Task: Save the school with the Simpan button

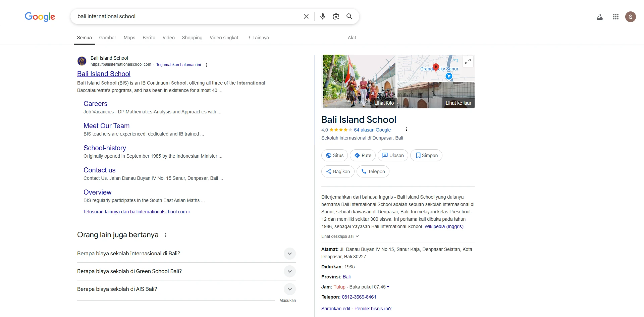Action: click(x=426, y=155)
